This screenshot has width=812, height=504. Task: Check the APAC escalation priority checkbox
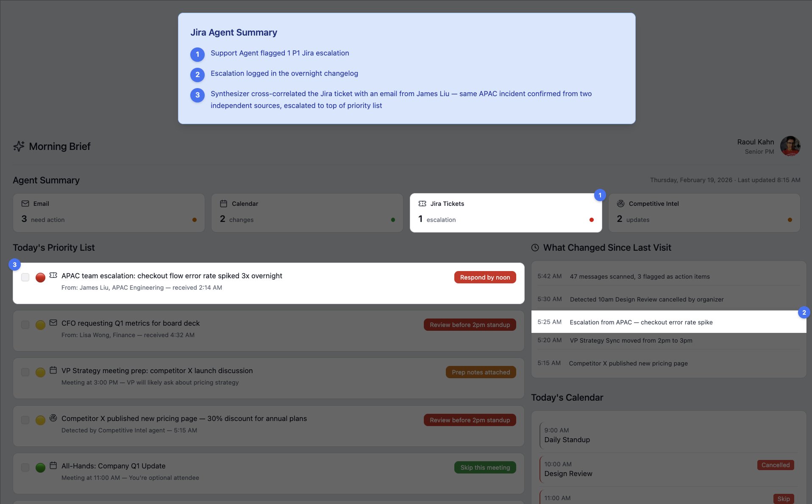[x=25, y=277]
